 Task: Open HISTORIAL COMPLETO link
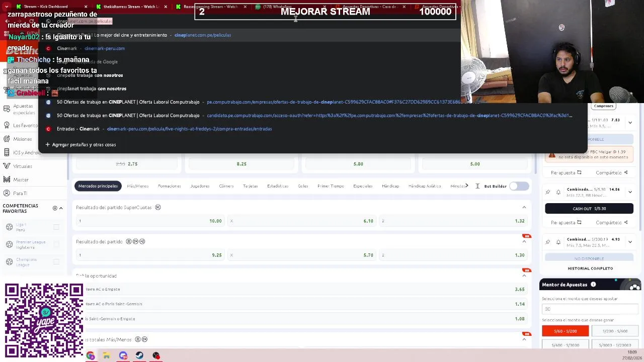pos(590,268)
